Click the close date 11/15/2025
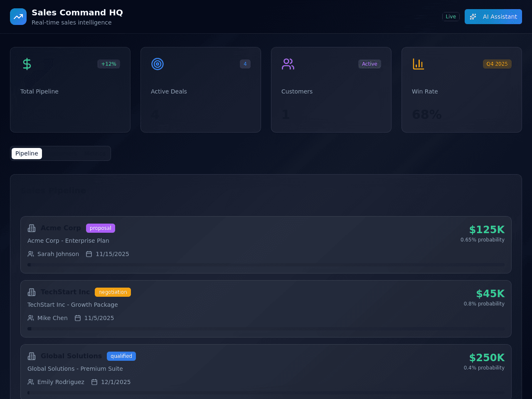 tap(112, 254)
